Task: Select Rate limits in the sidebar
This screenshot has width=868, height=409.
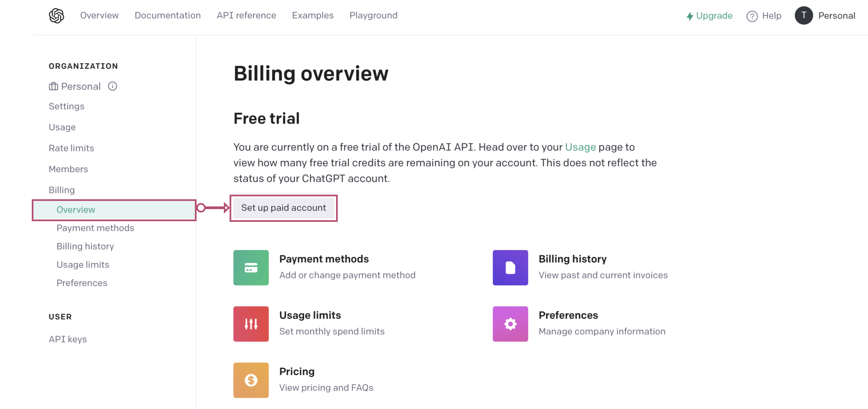Action: tap(71, 148)
